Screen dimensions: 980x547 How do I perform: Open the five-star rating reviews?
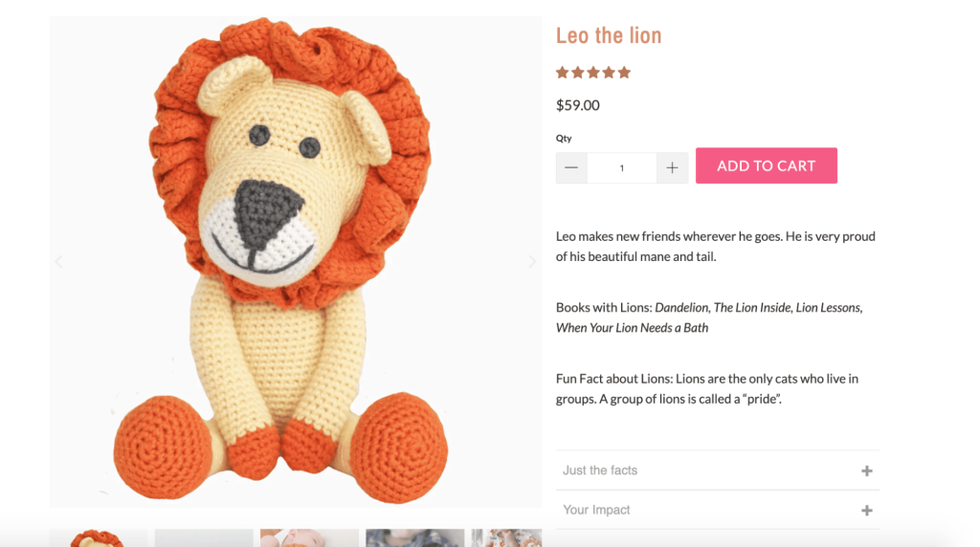[x=593, y=73]
